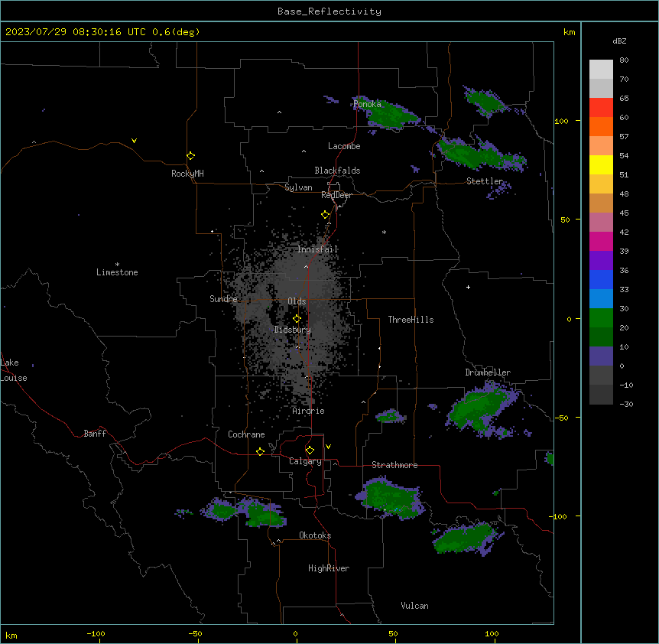Click the dBZ legend heading
659x644 pixels.
point(619,41)
